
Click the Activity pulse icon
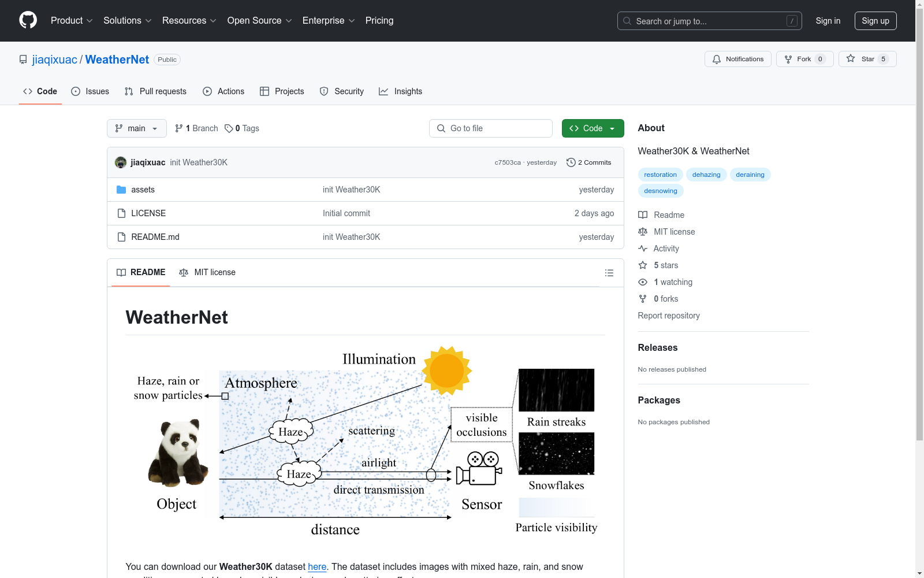click(x=643, y=249)
